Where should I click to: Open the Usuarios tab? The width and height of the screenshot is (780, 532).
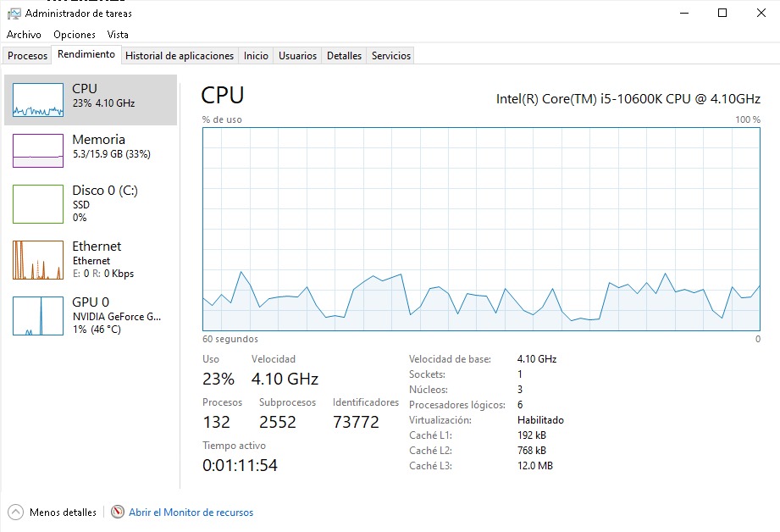click(297, 56)
